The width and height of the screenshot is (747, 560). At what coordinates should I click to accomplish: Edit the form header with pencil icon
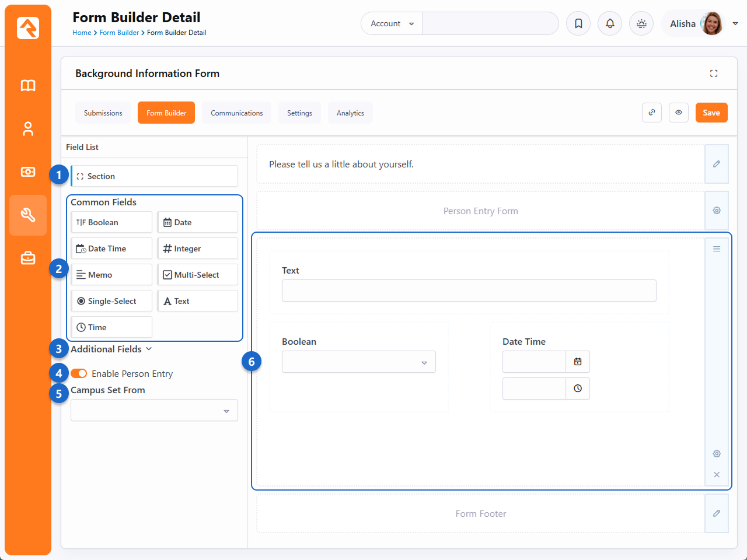pyautogui.click(x=717, y=164)
